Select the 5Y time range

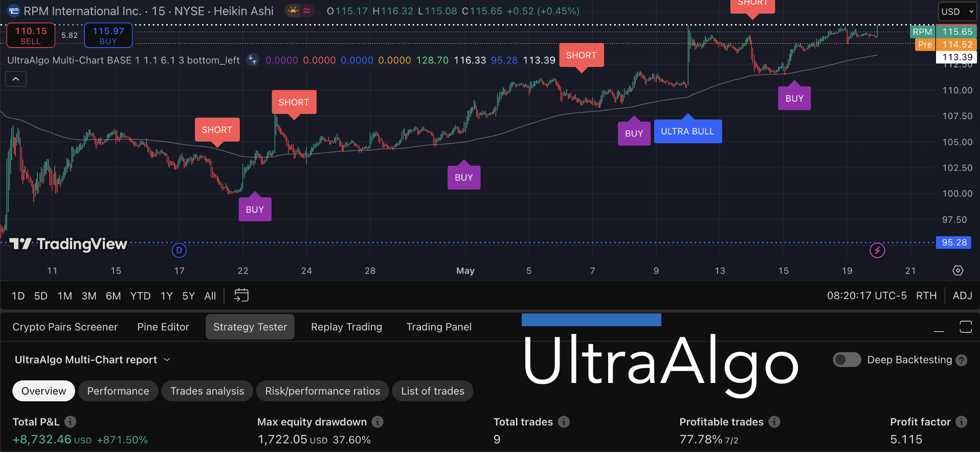click(188, 296)
